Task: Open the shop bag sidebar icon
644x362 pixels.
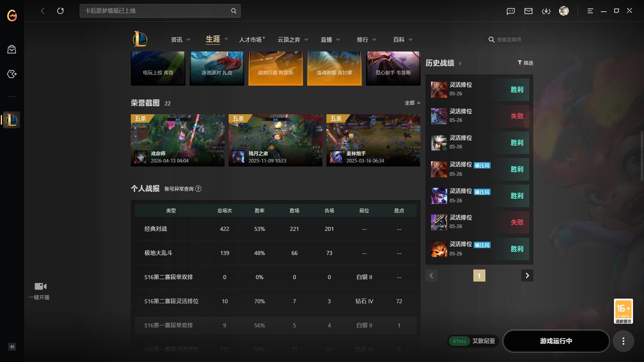Action: click(x=12, y=49)
